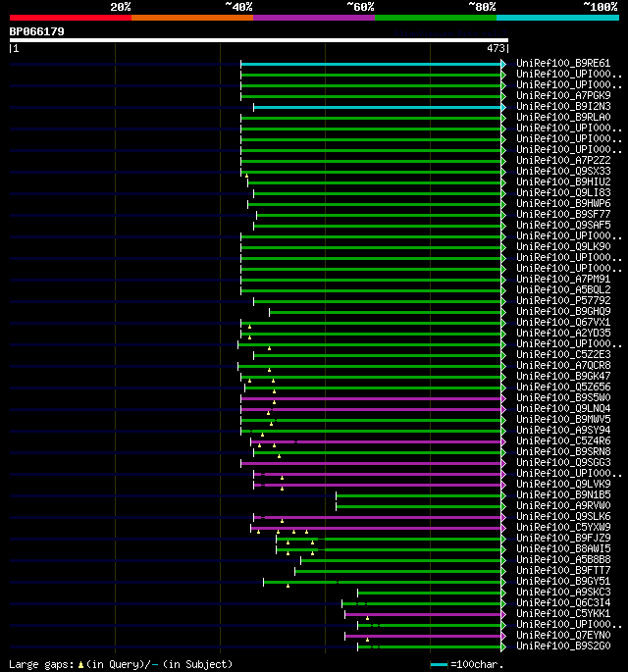Image resolution: width=628 pixels, height=672 pixels.
Task: Select the UniRef100_C5YXW9 label
Action: tap(563, 527)
